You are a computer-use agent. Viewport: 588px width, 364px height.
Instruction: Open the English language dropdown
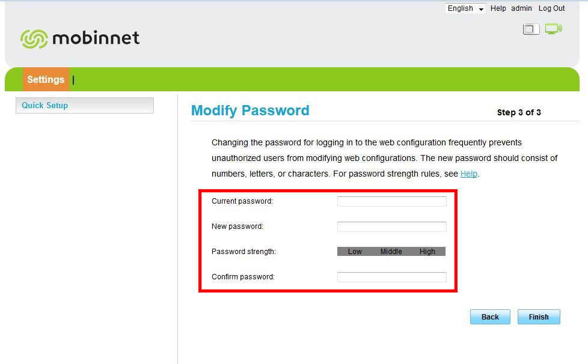point(465,8)
